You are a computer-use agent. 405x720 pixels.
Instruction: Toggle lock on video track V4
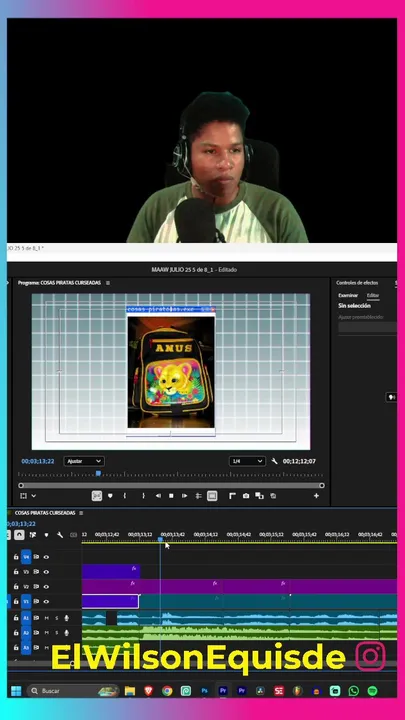16,557
